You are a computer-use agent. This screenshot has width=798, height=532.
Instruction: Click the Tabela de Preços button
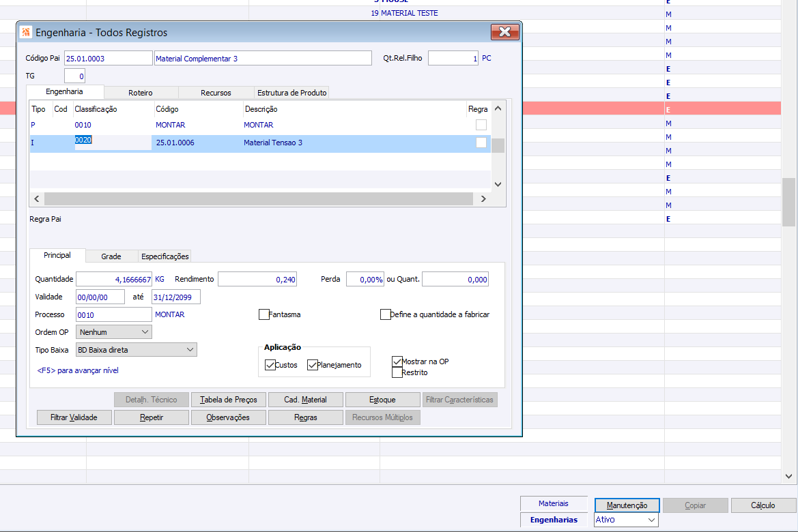[229, 400]
